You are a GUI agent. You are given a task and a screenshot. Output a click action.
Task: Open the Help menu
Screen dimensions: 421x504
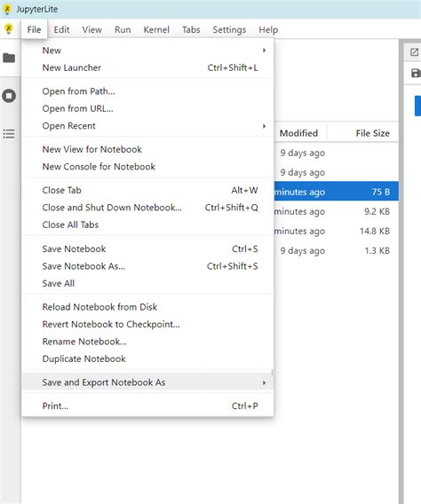pyautogui.click(x=268, y=29)
